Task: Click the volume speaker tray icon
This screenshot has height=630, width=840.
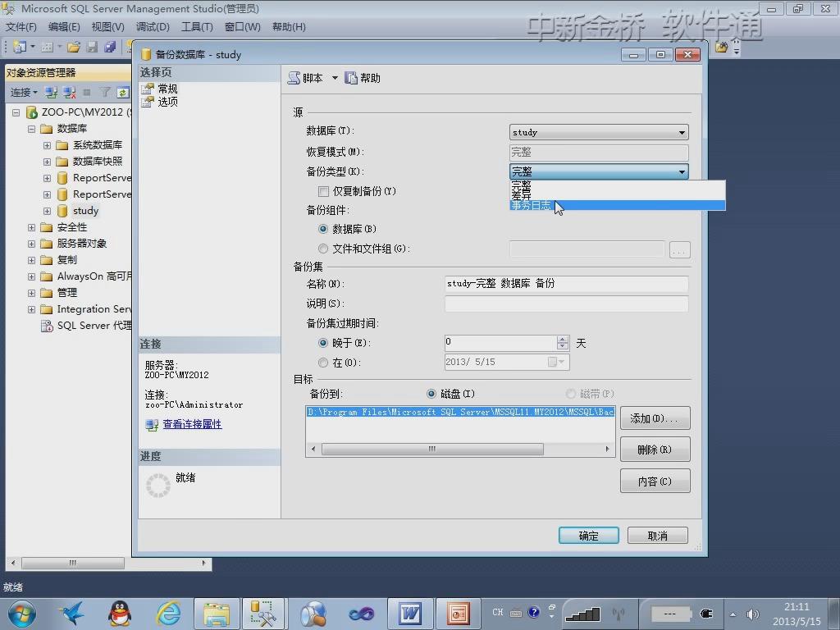Action: (x=753, y=614)
